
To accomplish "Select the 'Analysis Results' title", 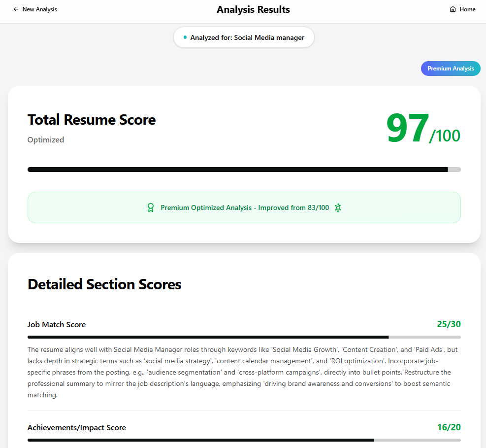I will click(253, 9).
